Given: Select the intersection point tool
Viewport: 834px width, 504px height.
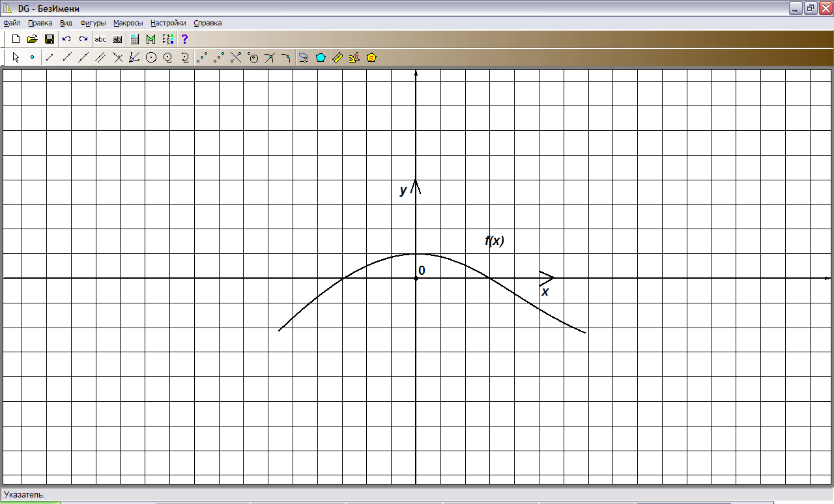Looking at the screenshot, I should point(270,57).
